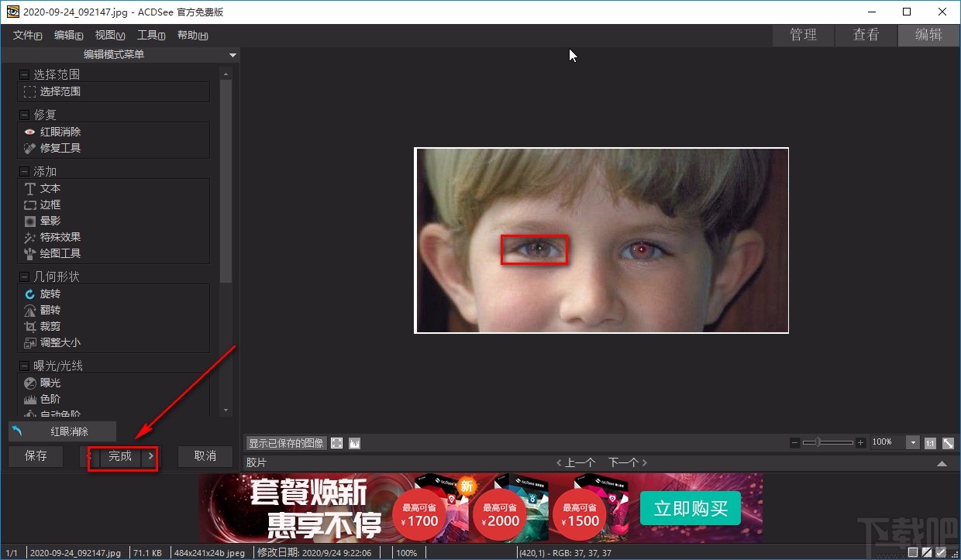
Task: Click the 484x241x24b jpeg status entry
Action: (208, 553)
